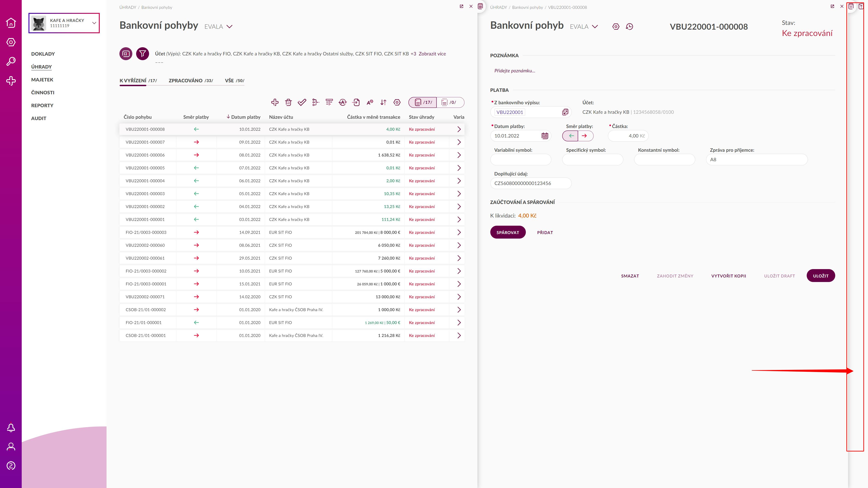Click PŘIDAT next to Spárovat
Screen dimensions: 868x488
[x=545, y=232]
